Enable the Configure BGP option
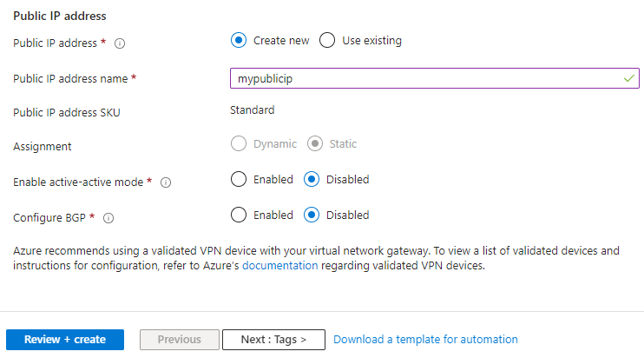 239,215
